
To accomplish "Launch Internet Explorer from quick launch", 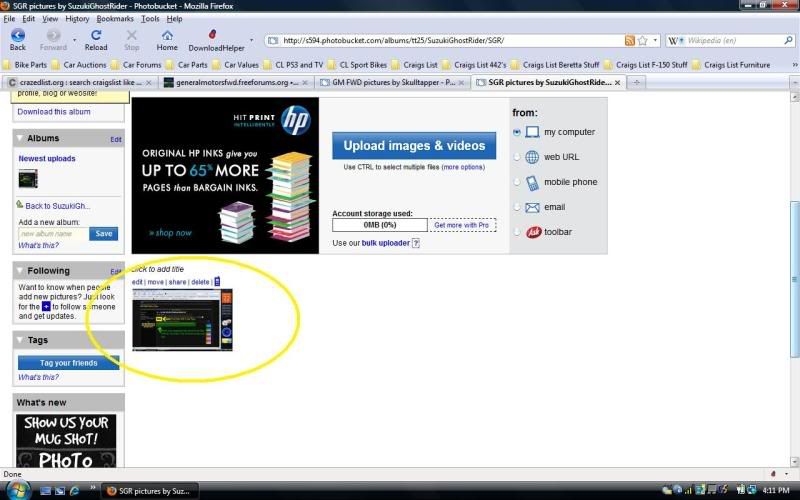I will [x=74, y=491].
